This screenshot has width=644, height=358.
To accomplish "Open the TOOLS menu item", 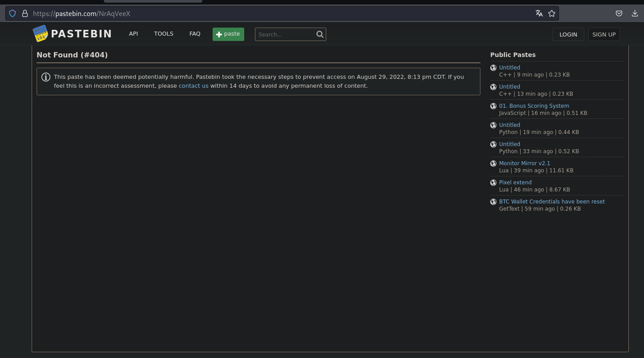I will (x=164, y=34).
